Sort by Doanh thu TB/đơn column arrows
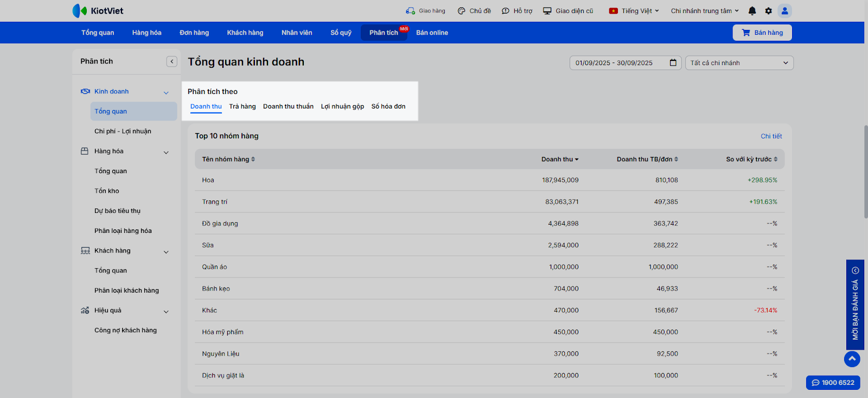 coord(676,159)
